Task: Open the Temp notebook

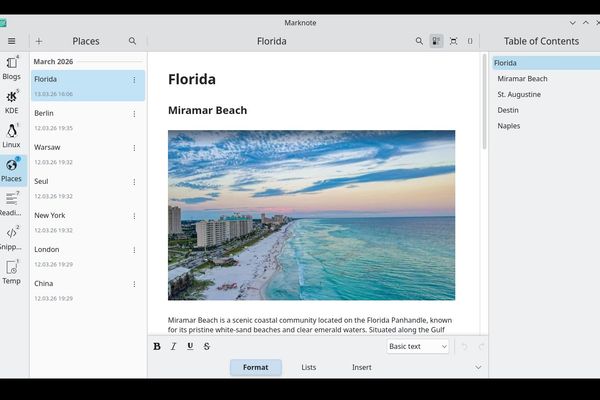Action: tap(11, 273)
